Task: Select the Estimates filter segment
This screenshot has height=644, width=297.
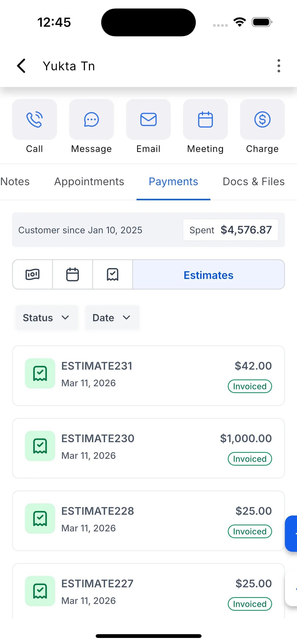Action: tap(208, 275)
